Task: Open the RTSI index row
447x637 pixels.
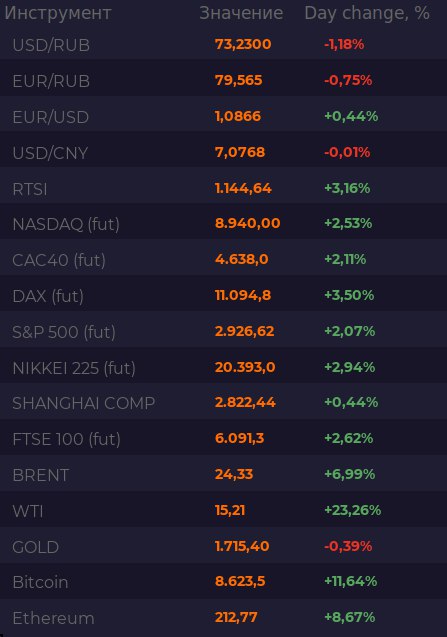Action: (x=224, y=188)
